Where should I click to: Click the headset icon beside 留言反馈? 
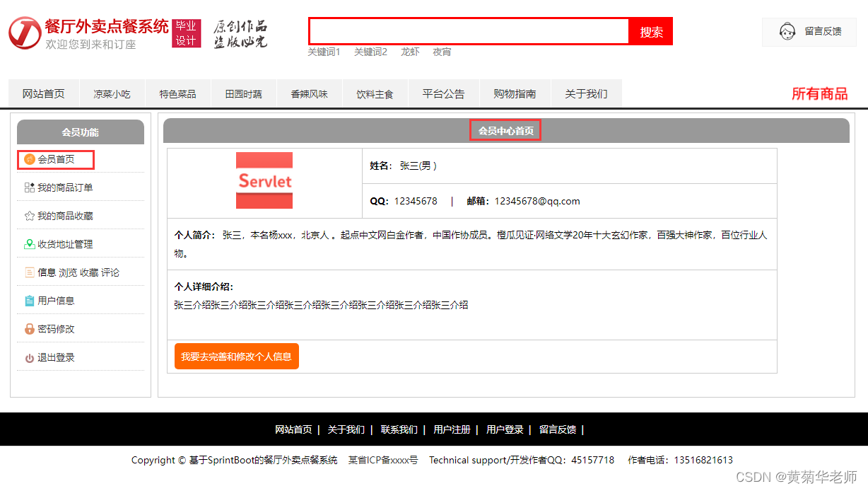coord(787,32)
